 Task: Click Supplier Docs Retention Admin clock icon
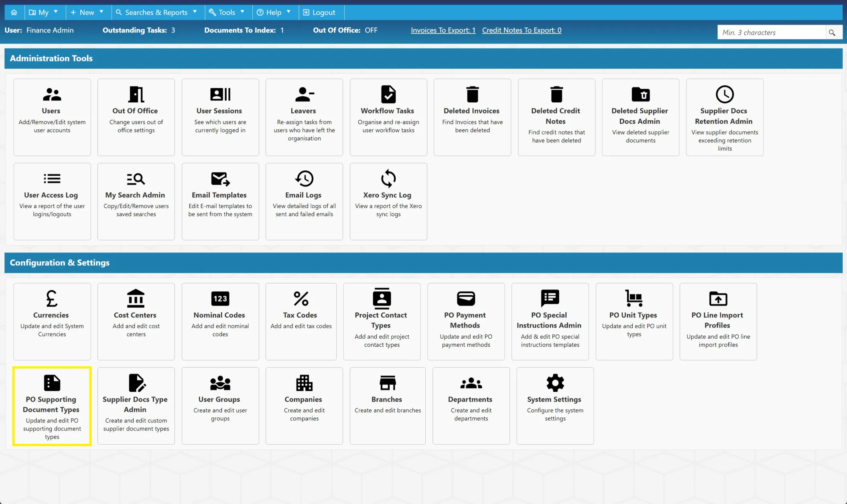pyautogui.click(x=725, y=94)
